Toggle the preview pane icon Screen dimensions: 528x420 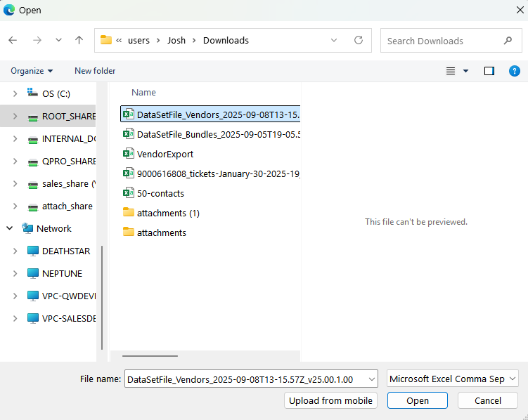(x=489, y=71)
